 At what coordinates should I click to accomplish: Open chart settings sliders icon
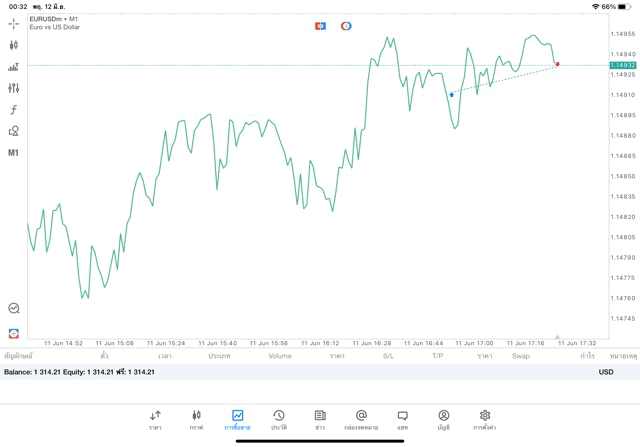(x=14, y=88)
